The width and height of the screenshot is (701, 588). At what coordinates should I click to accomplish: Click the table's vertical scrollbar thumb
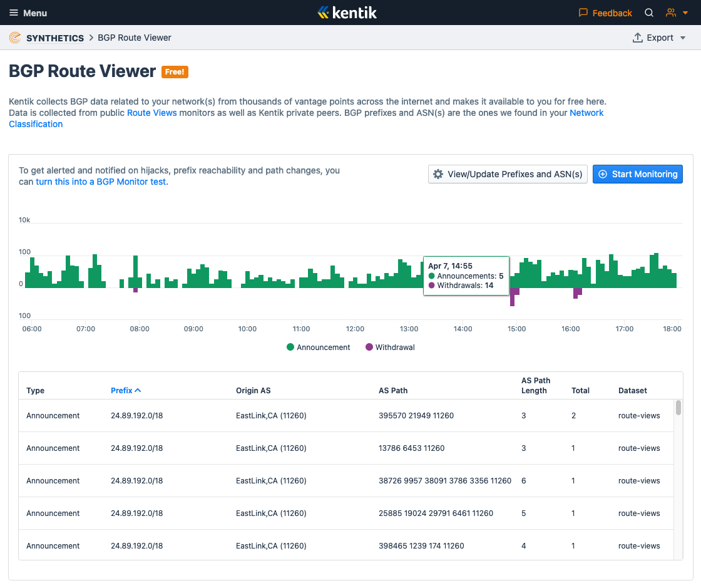(x=678, y=408)
